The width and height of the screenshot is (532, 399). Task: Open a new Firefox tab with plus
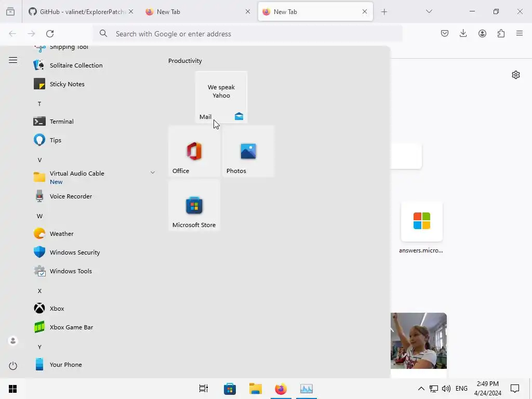[x=384, y=12]
